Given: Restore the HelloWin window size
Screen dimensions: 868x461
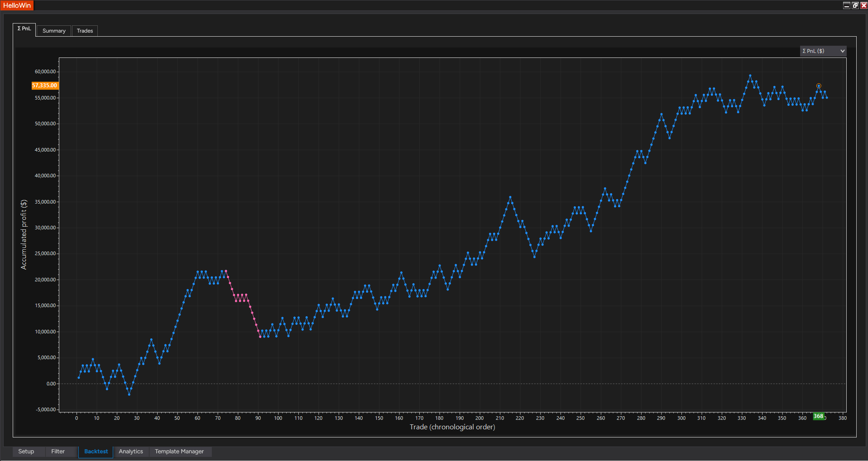Looking at the screenshot, I should point(855,5).
